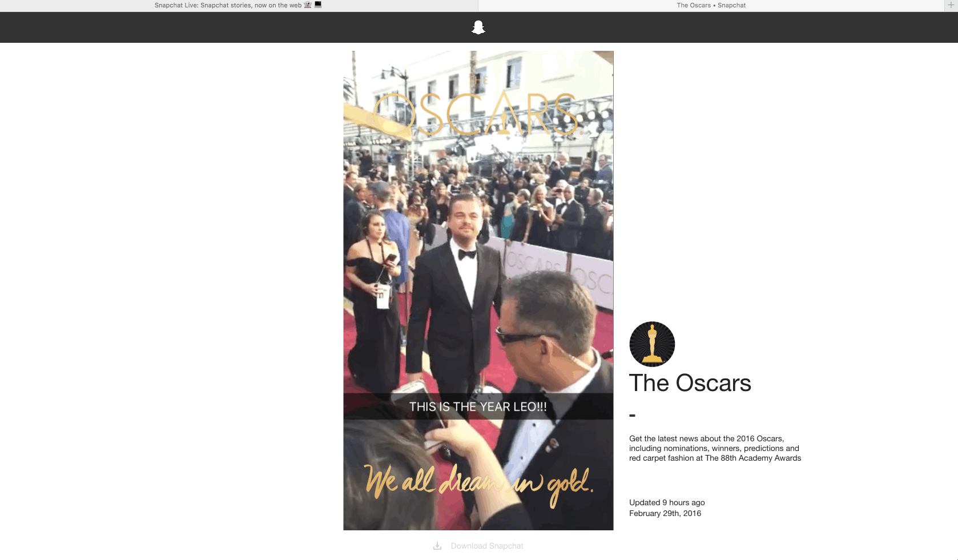This screenshot has width=958, height=560.
Task: Click the 'THIS IS THE YEAR LEO!!!' caption
Action: (478, 406)
